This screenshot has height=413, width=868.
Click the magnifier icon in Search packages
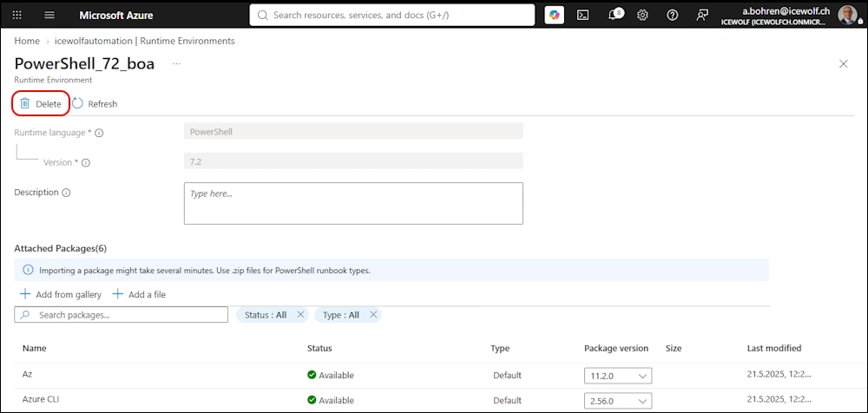click(25, 314)
